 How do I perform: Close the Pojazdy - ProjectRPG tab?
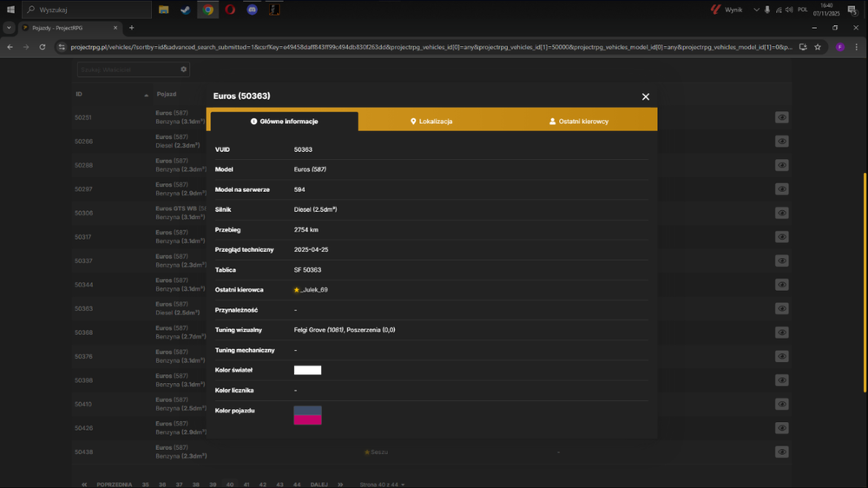(115, 28)
